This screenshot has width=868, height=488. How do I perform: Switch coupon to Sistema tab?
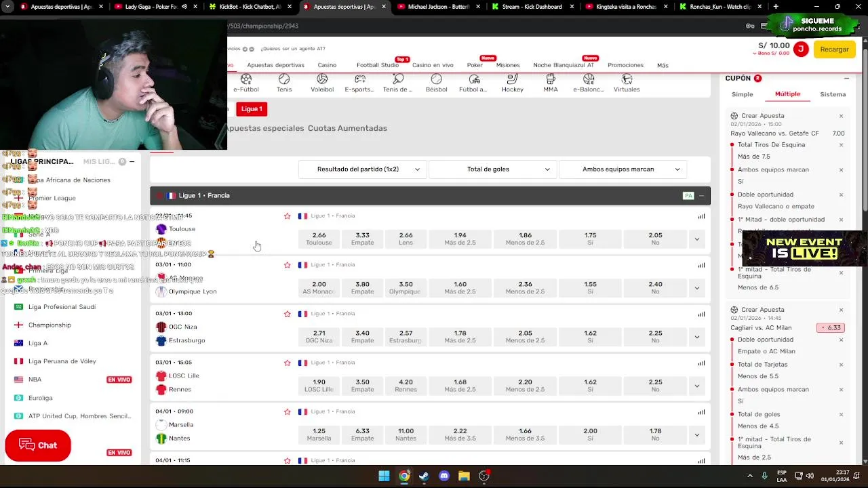tap(833, 94)
